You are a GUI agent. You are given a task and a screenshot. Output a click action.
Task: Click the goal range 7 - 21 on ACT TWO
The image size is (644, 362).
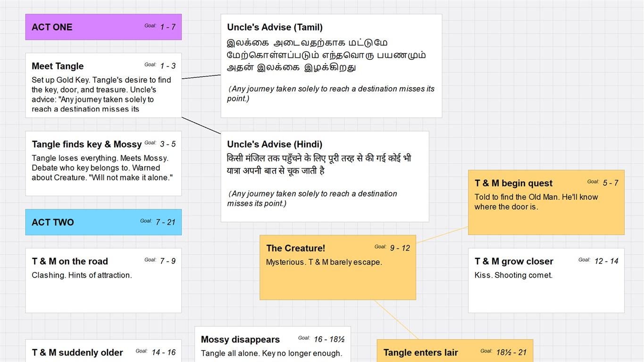point(165,222)
